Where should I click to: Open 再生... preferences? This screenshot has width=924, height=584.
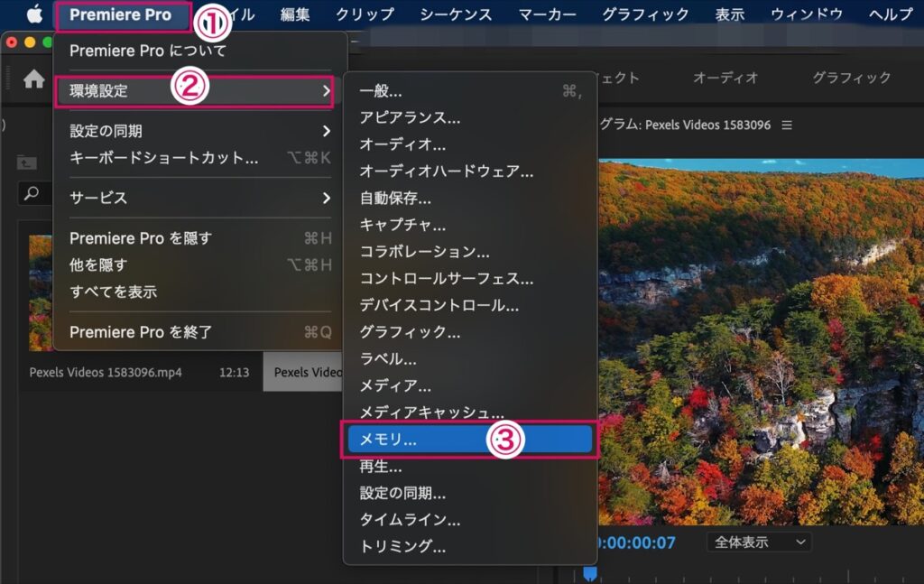pyautogui.click(x=470, y=466)
